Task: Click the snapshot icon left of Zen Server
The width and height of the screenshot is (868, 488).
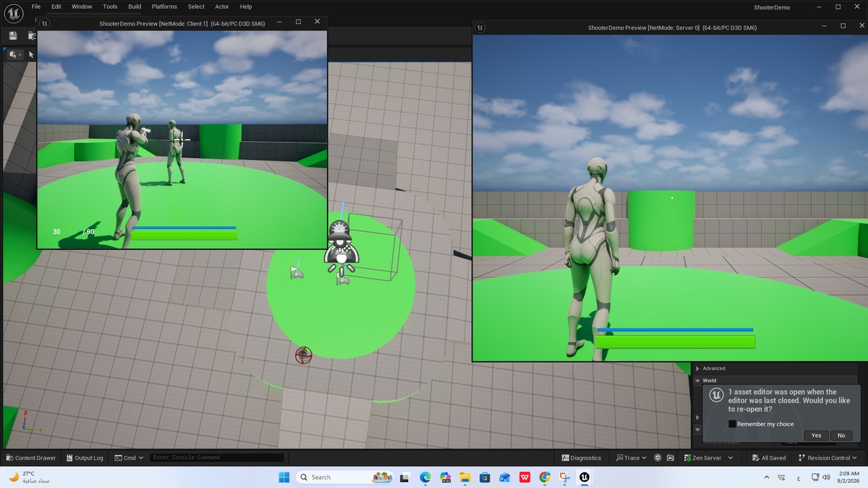Action: tap(671, 457)
